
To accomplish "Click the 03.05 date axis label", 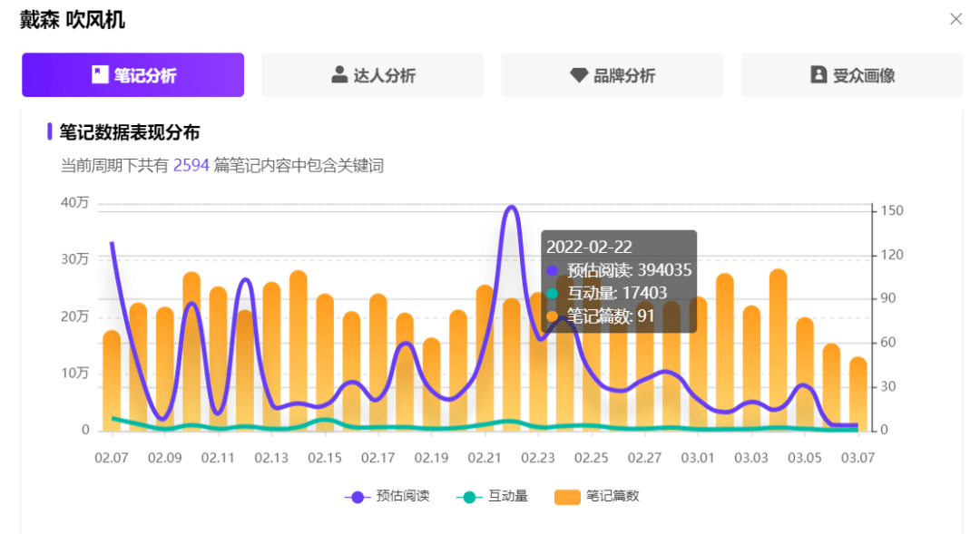I will [804, 458].
